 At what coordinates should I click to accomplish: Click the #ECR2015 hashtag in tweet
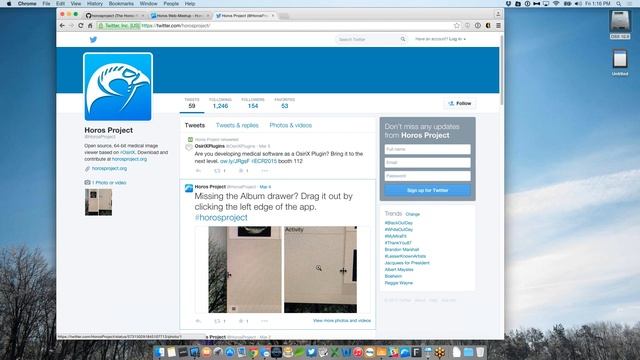tap(264, 161)
